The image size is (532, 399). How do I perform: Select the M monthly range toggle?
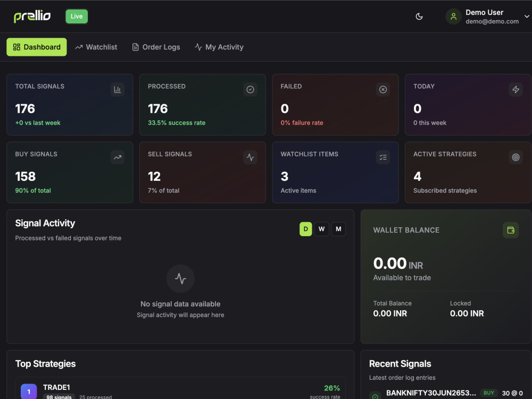(x=338, y=229)
